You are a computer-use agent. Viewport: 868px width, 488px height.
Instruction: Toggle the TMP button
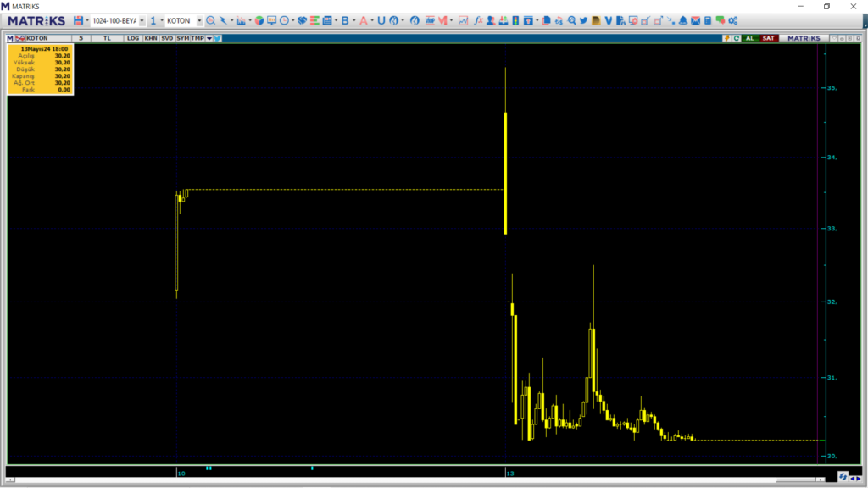click(198, 38)
